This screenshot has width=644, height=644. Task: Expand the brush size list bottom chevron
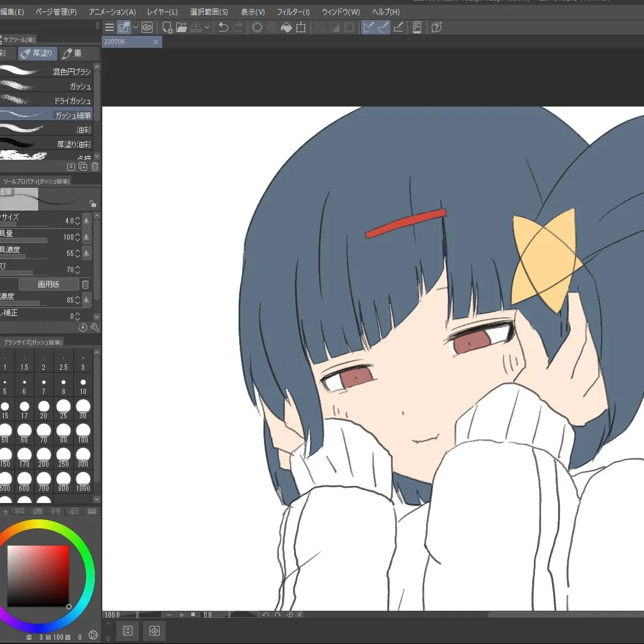click(97, 499)
